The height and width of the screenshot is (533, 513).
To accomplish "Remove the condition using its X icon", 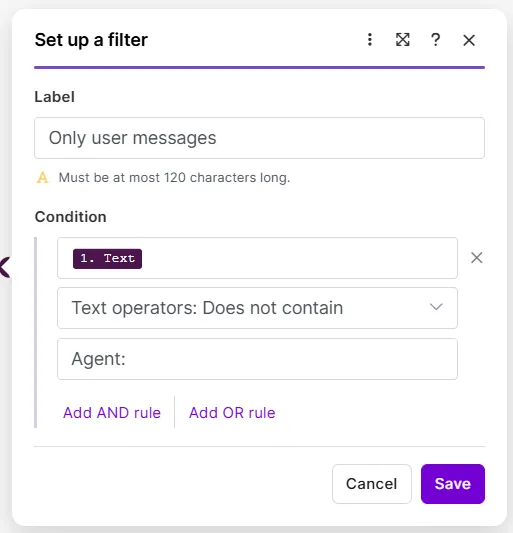I will pos(477,258).
